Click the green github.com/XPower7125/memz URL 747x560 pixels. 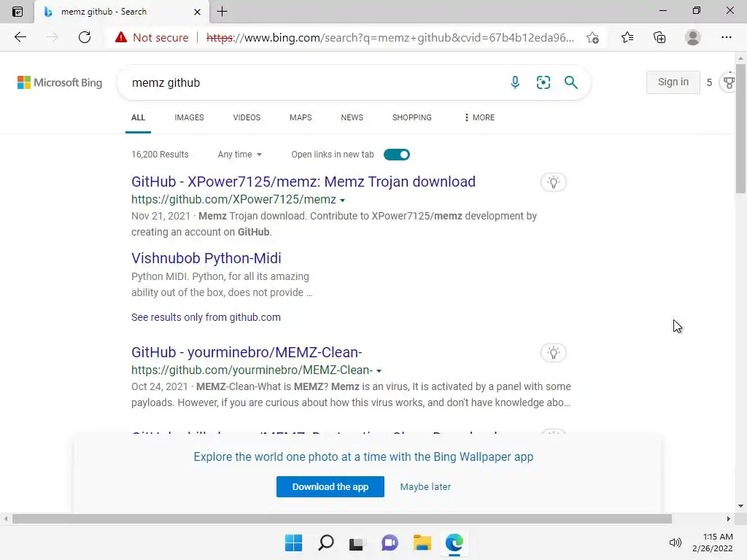pos(234,200)
